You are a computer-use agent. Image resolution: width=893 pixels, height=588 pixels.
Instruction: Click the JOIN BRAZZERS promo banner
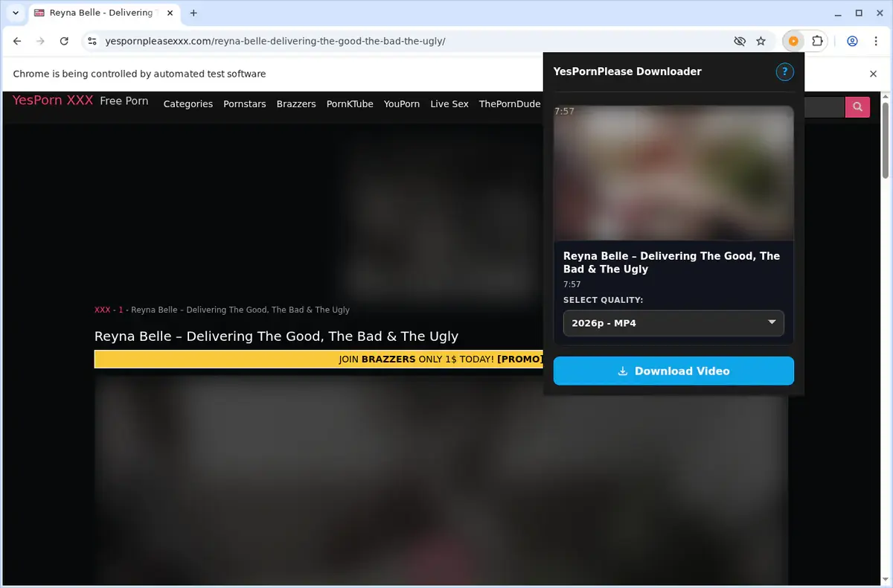click(441, 359)
